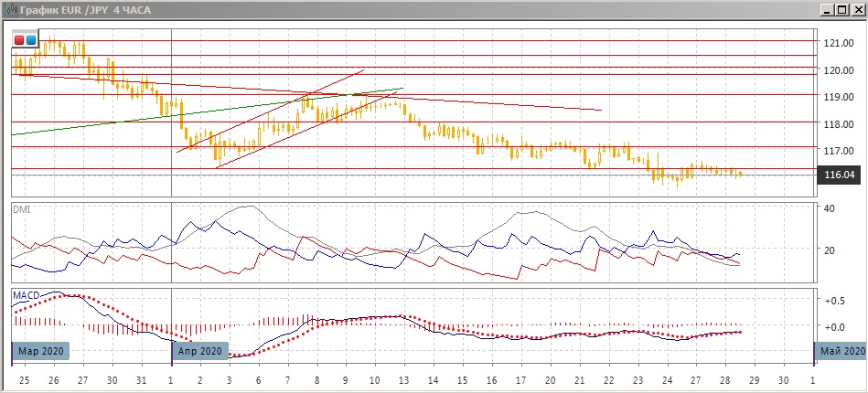Click the red square chart button
The image size is (868, 393).
tap(20, 40)
